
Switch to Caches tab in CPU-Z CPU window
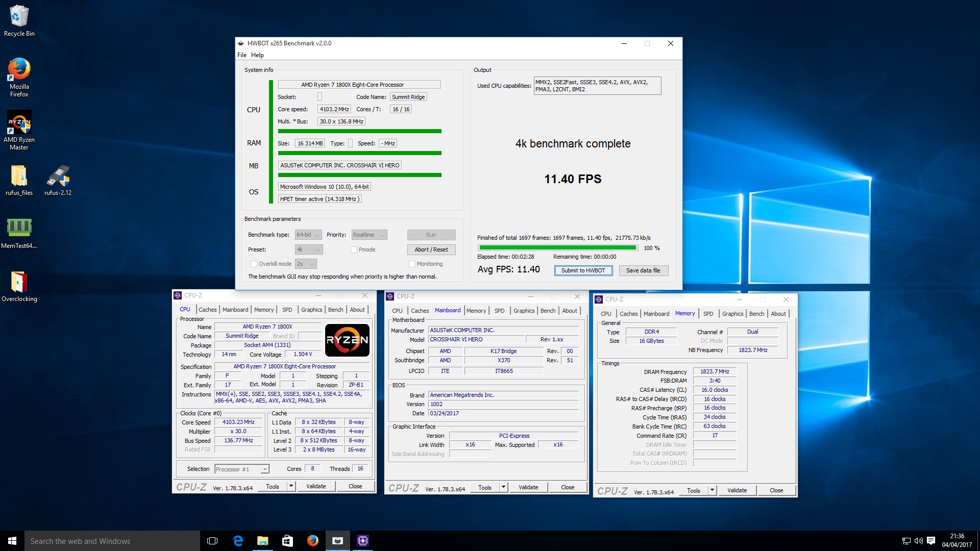(207, 310)
